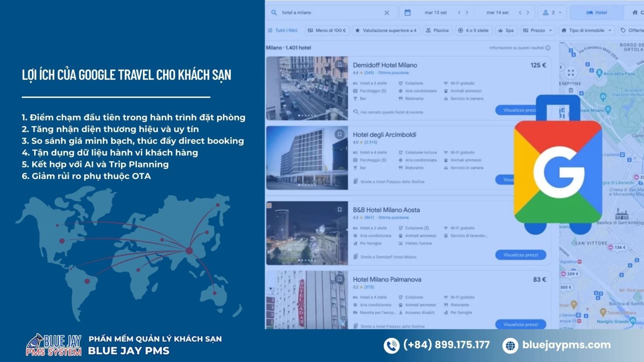Save Hotel degli Arcimboldi with bookmark icon
This screenshot has width=644, height=362.
pos(340,134)
